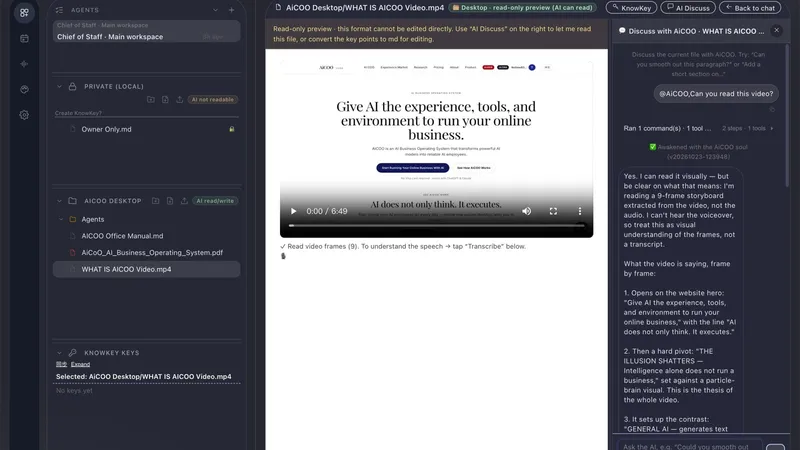Click the key icon beside KNOWKEY KEYS
This screenshot has width=800, height=450.
72,353
